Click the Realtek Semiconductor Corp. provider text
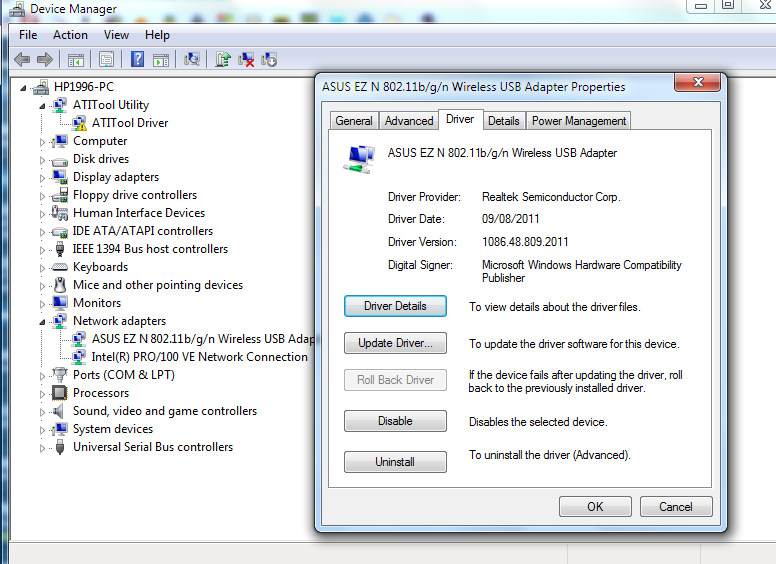 [551, 197]
